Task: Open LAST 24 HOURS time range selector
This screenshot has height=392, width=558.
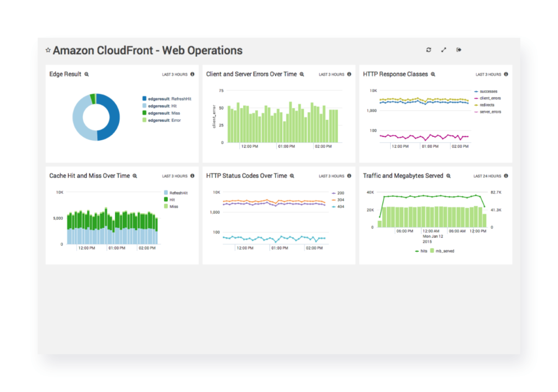Action: [x=487, y=176]
